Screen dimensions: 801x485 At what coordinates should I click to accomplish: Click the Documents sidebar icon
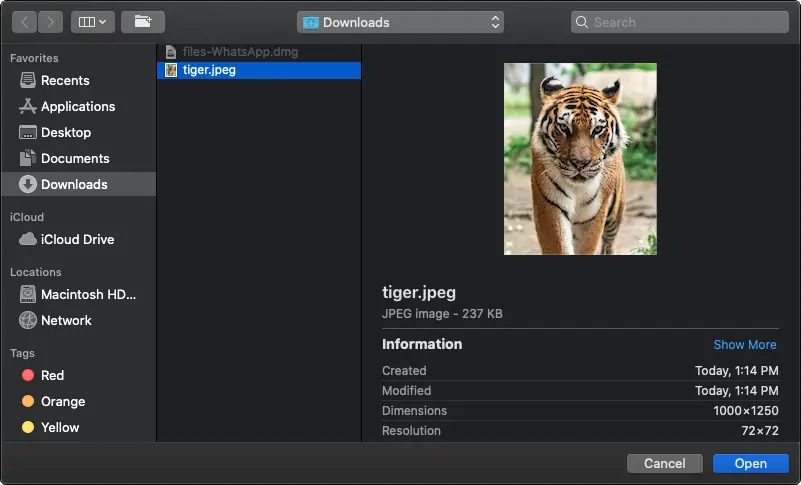point(28,158)
